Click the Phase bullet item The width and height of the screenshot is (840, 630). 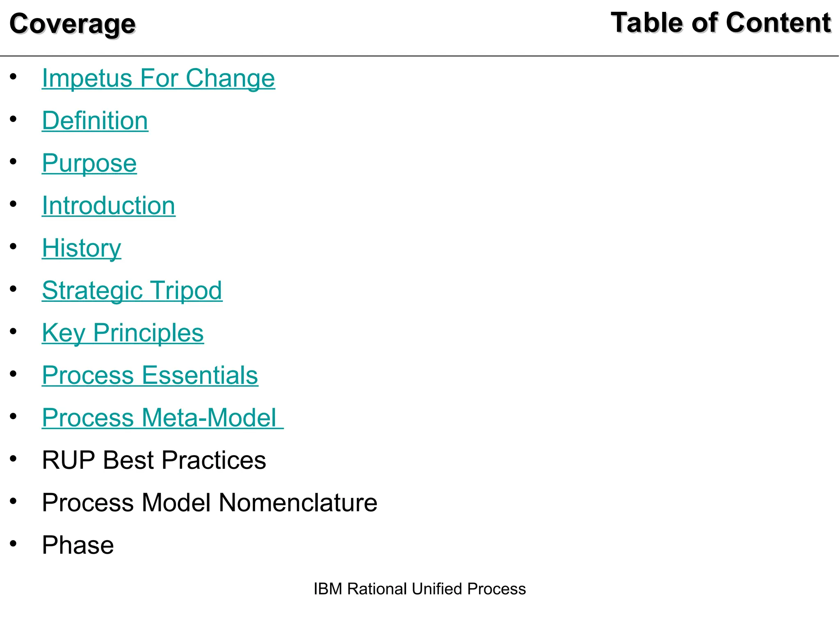tap(78, 545)
